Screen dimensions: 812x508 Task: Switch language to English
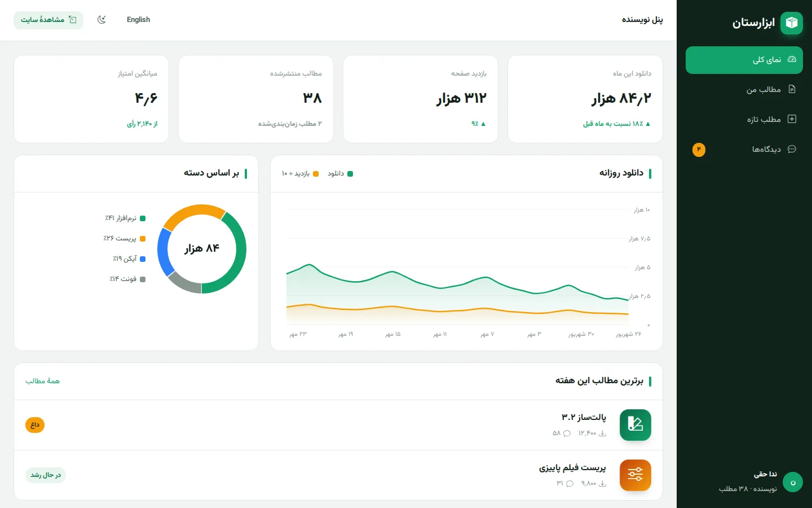(x=139, y=20)
